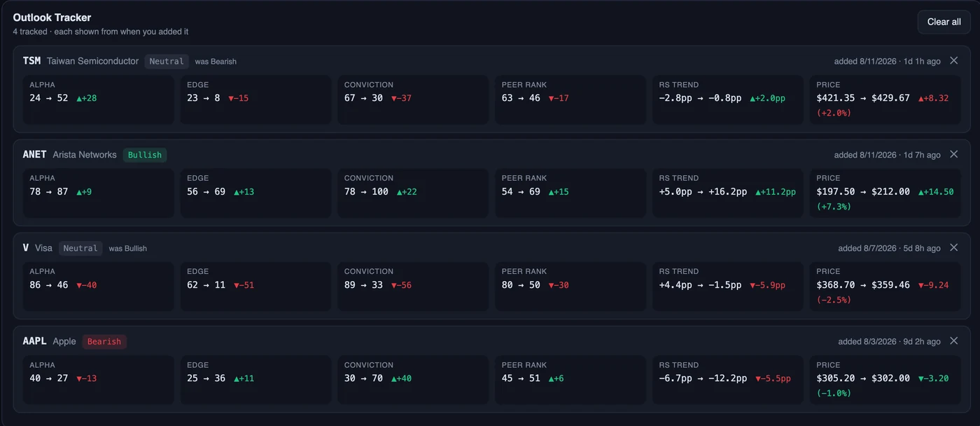The height and width of the screenshot is (426, 980).
Task: Click TSM's Price card
Action: tap(885, 100)
